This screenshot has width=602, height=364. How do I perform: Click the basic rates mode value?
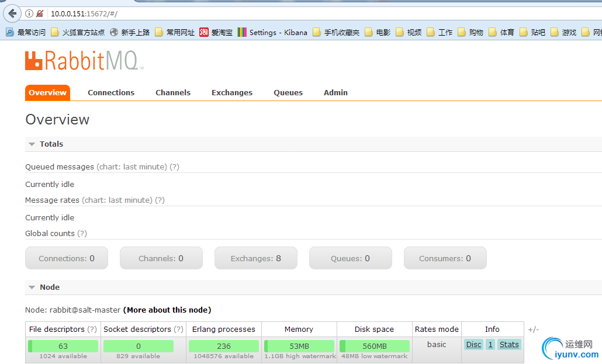click(x=437, y=344)
